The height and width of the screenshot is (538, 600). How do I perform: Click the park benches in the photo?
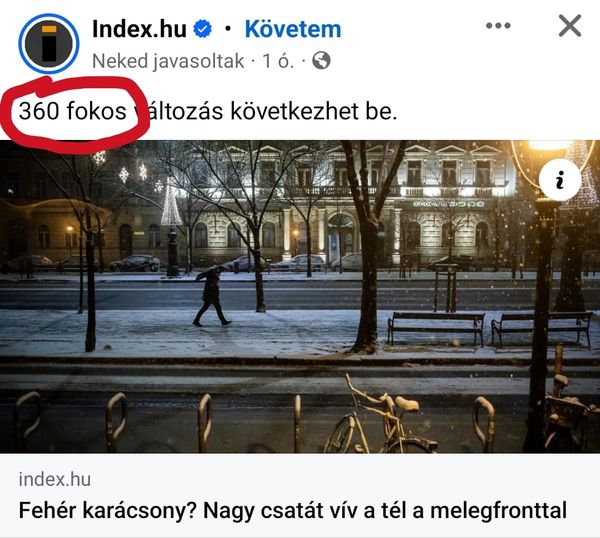click(490, 328)
